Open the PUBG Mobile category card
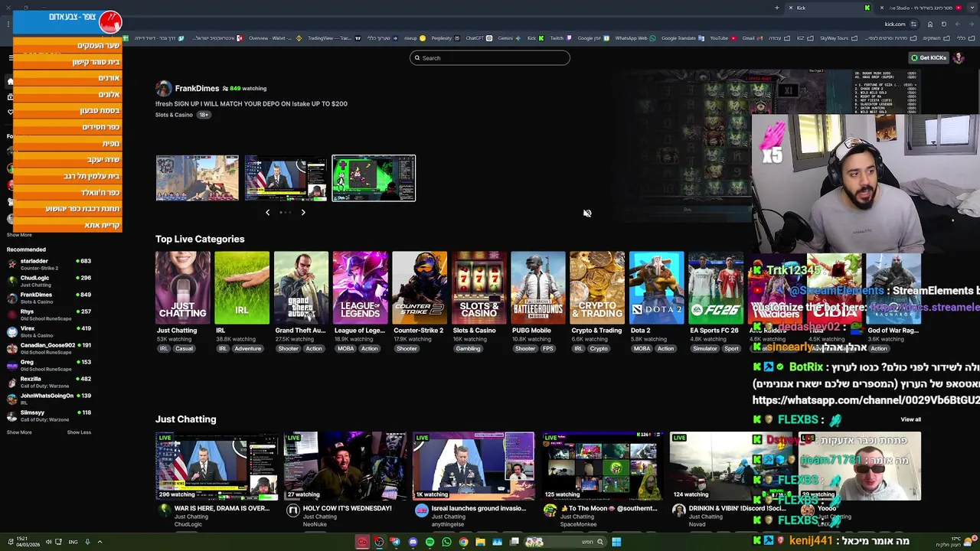This screenshot has height=551, width=980. [x=537, y=288]
